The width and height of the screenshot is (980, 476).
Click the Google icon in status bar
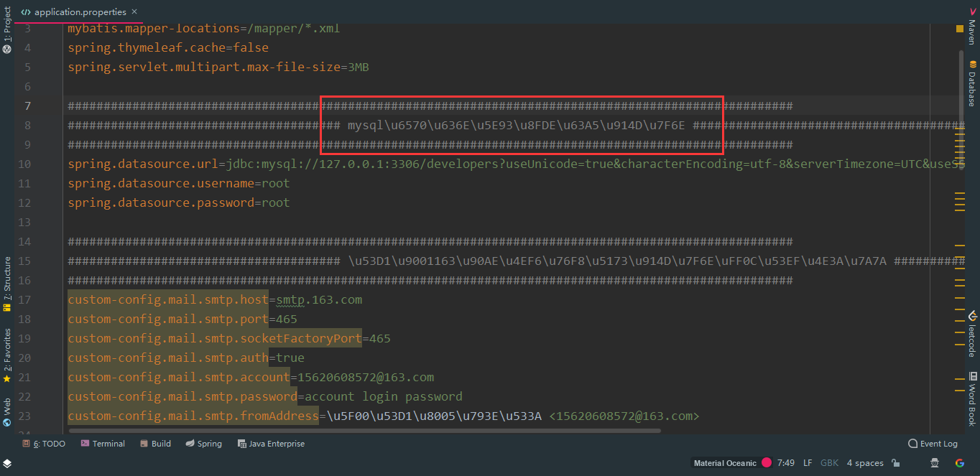959,463
